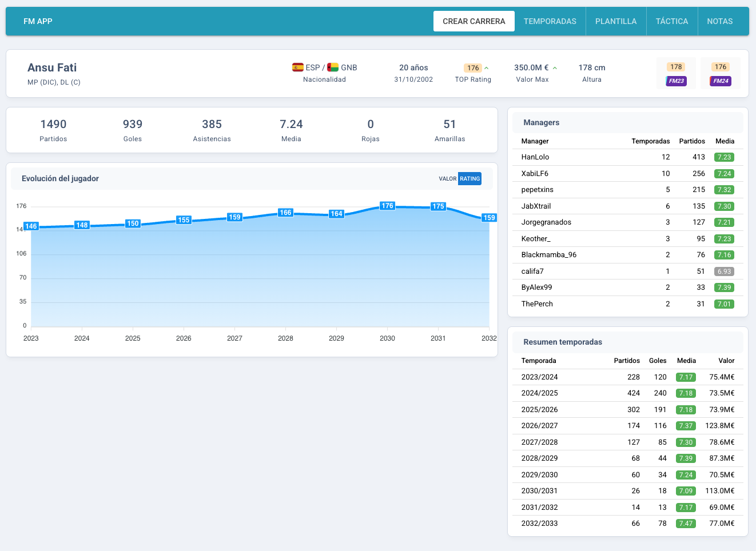Viewport: 756px width, 551px height.
Task: Click the FM23 version badge
Action: tap(676, 81)
